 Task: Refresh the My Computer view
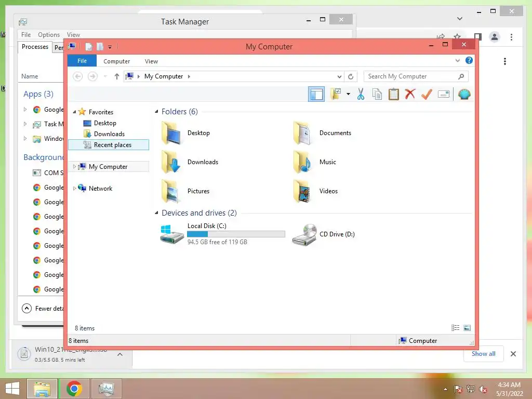click(x=351, y=77)
